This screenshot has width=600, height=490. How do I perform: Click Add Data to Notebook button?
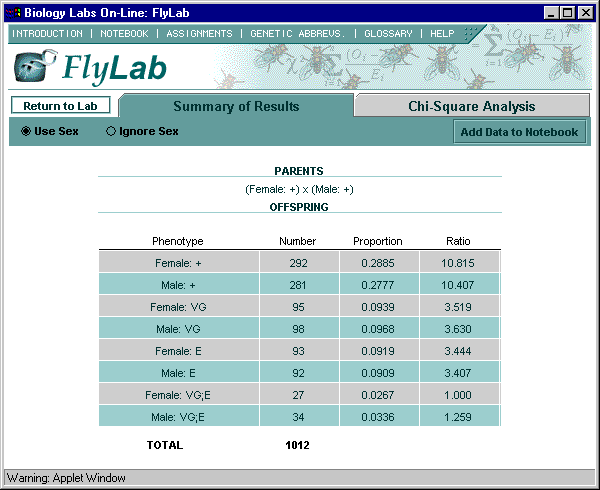click(x=519, y=132)
